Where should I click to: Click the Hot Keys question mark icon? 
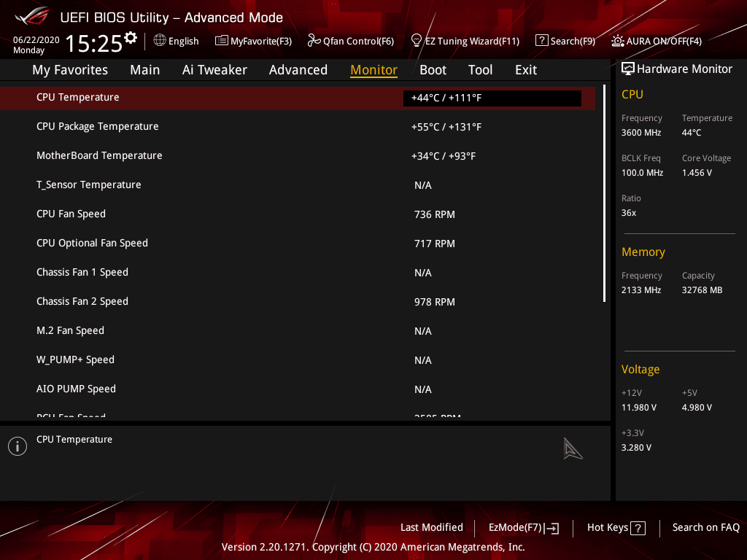[638, 528]
